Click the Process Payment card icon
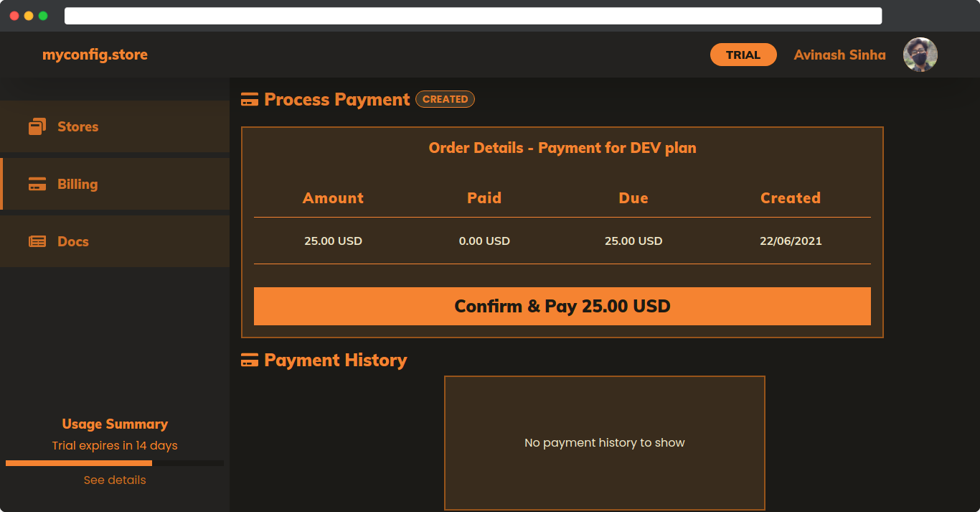 pyautogui.click(x=250, y=100)
